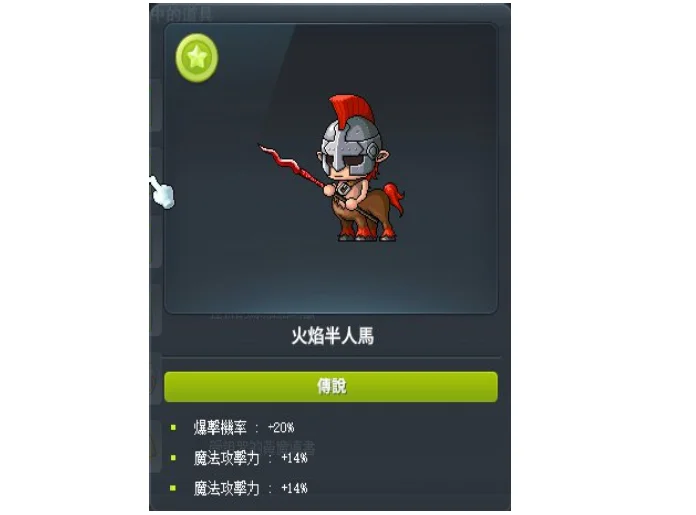Select the green 傳說 rarity bar

pos(331,387)
